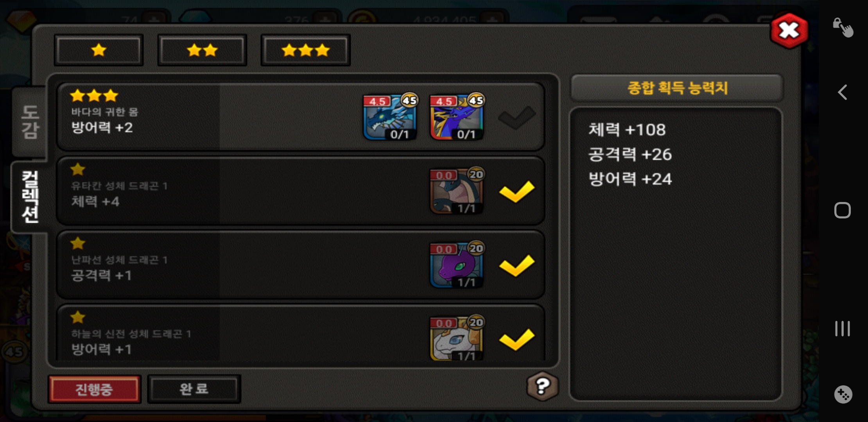Click the help question mark icon
The height and width of the screenshot is (422, 868).
pyautogui.click(x=543, y=386)
